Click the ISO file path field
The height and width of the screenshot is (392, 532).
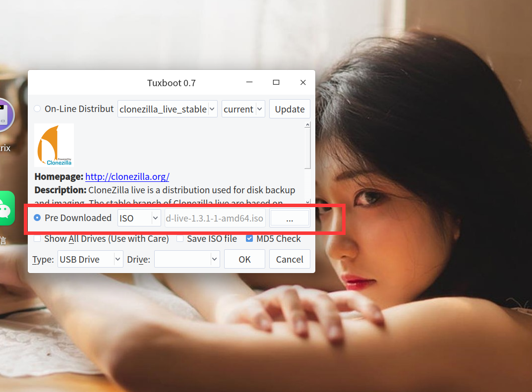pyautogui.click(x=215, y=218)
